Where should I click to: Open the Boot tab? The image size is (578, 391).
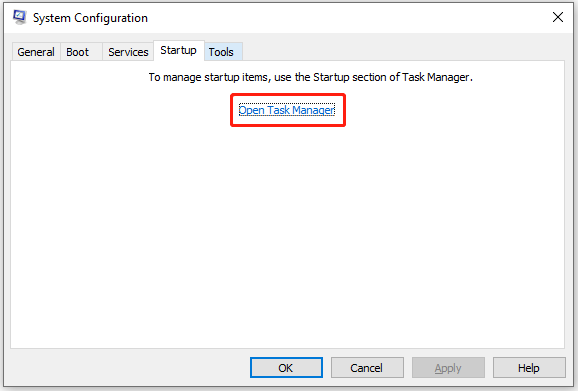point(77,52)
